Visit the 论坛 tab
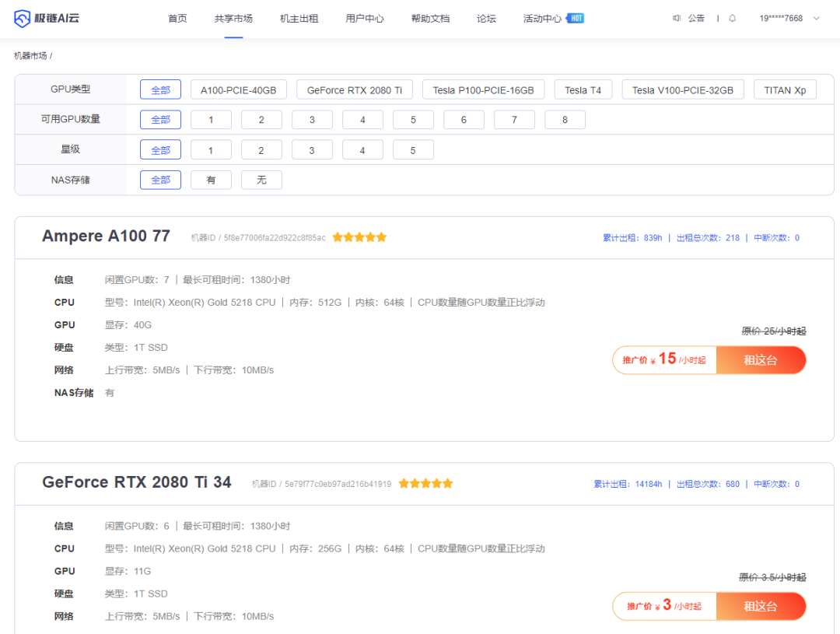Viewport: 840px width, 634px height. [x=486, y=19]
